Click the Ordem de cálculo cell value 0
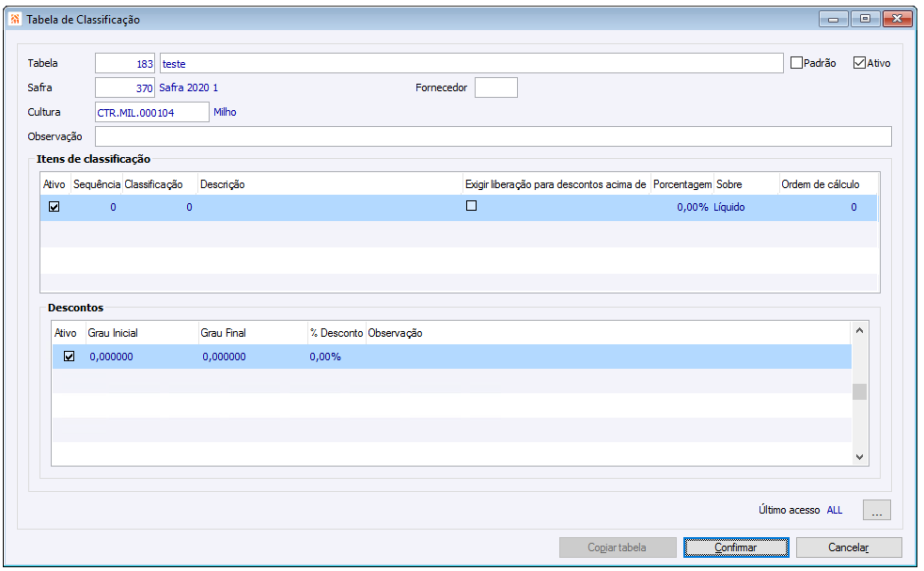The width and height of the screenshot is (924, 571). pos(854,207)
